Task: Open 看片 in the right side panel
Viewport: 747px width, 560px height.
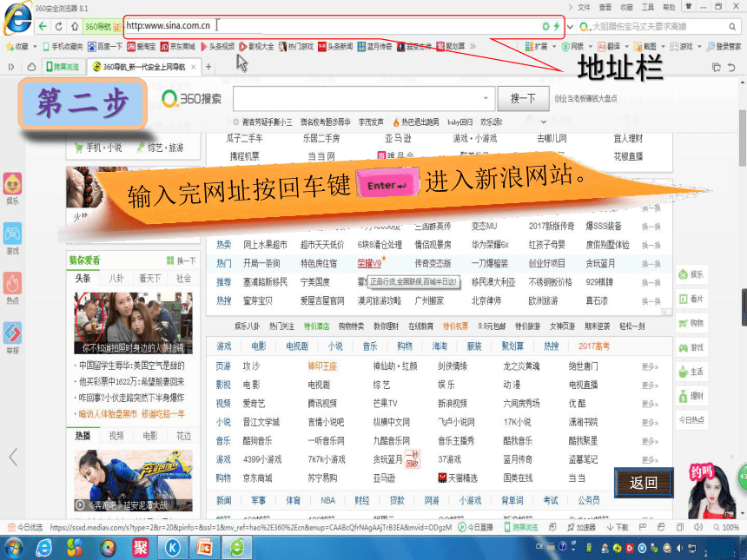Action: pyautogui.click(x=691, y=299)
